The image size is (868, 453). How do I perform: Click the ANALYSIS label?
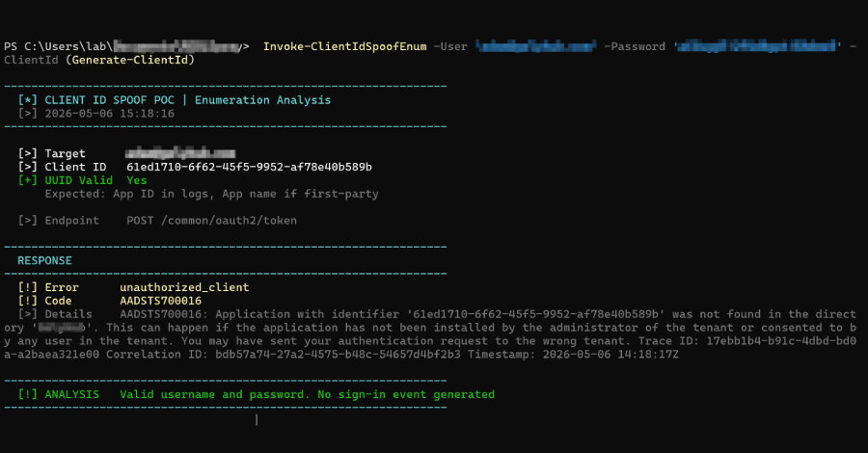[72, 394]
